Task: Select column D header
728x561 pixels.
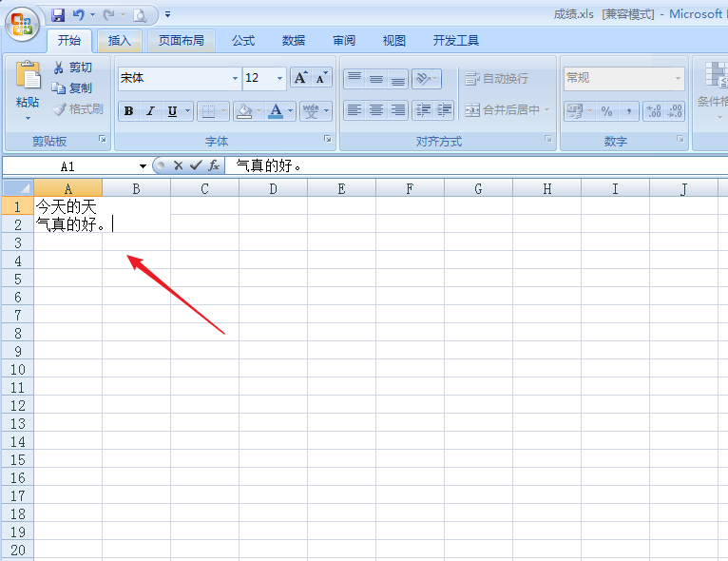Action: [273, 188]
